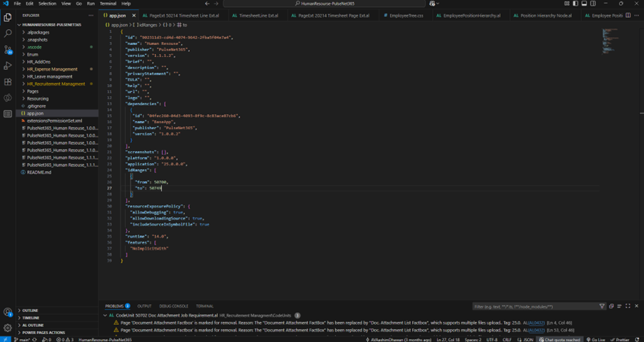Open the Help menu
This screenshot has width=644, height=342.
tap(126, 4)
